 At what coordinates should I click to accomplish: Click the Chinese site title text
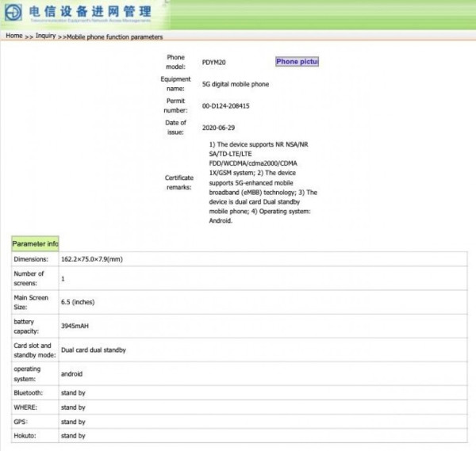90,12
